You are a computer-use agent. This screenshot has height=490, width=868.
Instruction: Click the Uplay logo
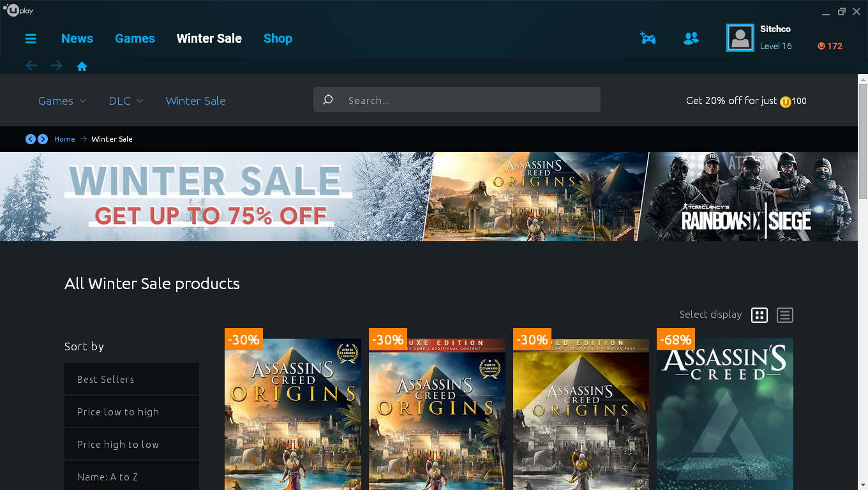click(19, 11)
